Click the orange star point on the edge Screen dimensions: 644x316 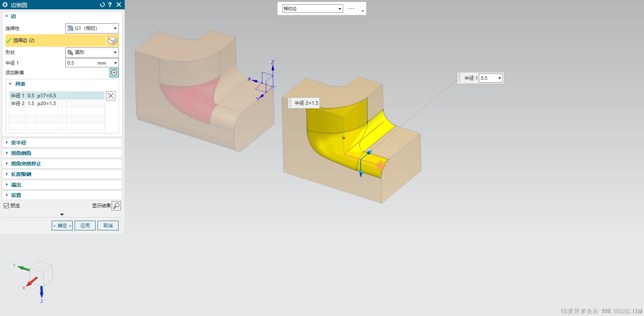coord(380,165)
